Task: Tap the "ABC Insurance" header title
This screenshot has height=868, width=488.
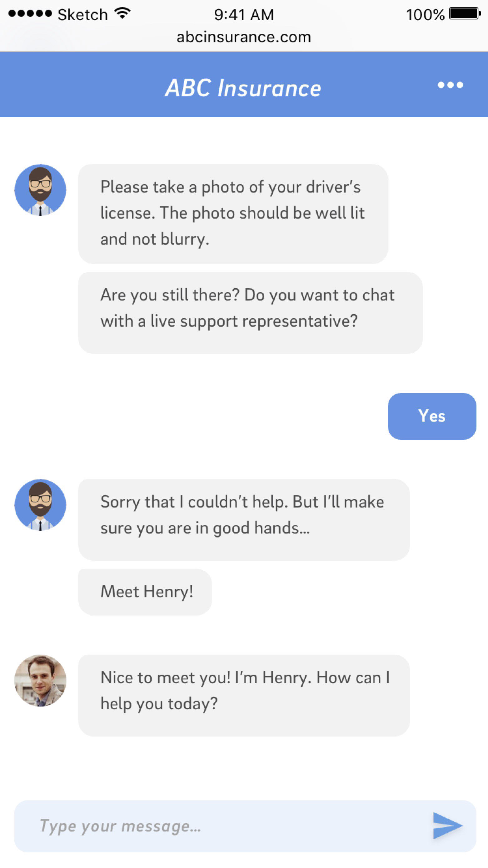Action: pyautogui.click(x=243, y=88)
